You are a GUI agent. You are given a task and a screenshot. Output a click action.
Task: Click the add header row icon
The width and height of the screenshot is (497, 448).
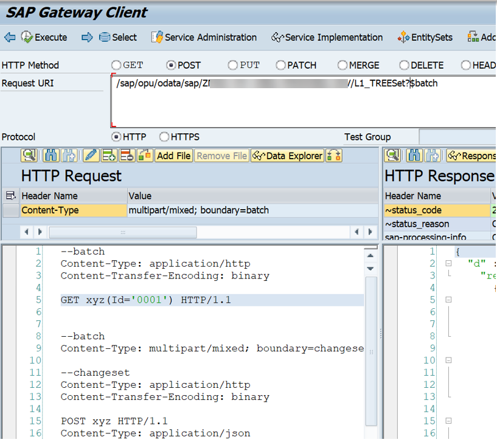[109, 156]
